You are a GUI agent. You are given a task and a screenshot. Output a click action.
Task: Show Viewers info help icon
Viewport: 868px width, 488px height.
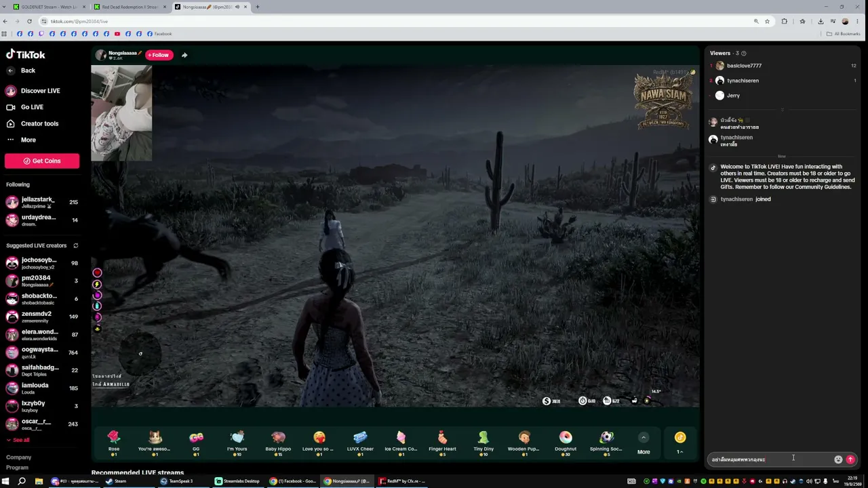[744, 53]
